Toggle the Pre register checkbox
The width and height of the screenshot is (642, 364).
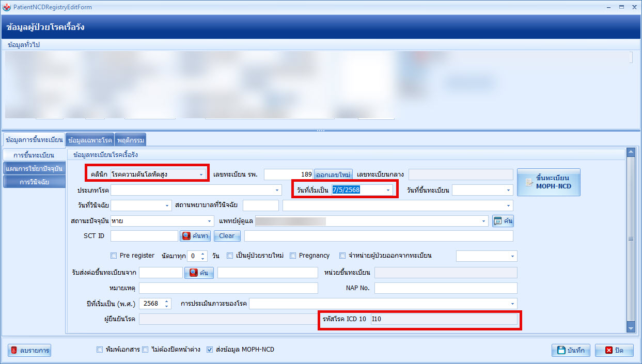tap(114, 256)
